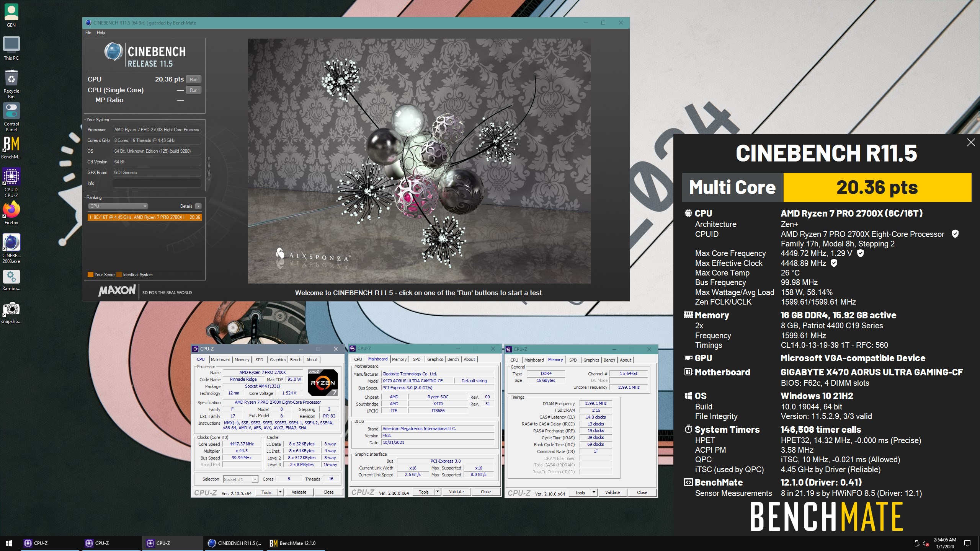This screenshot has height=551, width=980.
Task: Switch to CINEBENCH R11.5 taskbar item
Action: [x=235, y=543]
